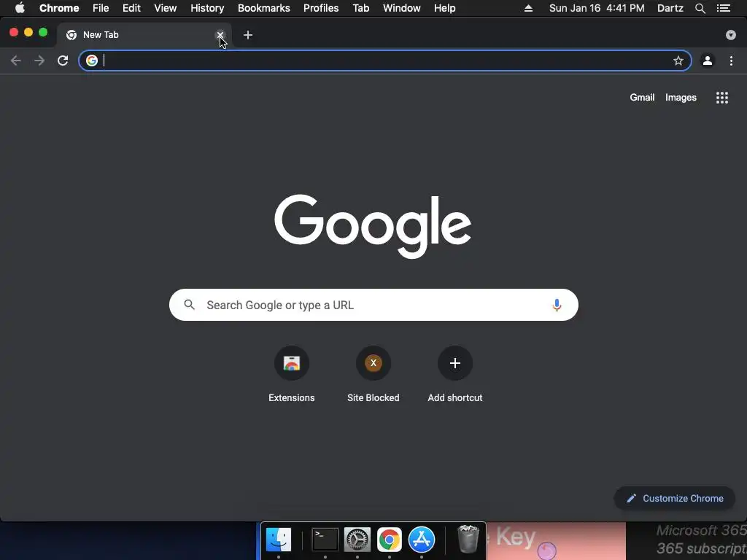This screenshot has height=560, width=747.
Task: Click the magnifier icon in the search box
Action: coord(190,305)
